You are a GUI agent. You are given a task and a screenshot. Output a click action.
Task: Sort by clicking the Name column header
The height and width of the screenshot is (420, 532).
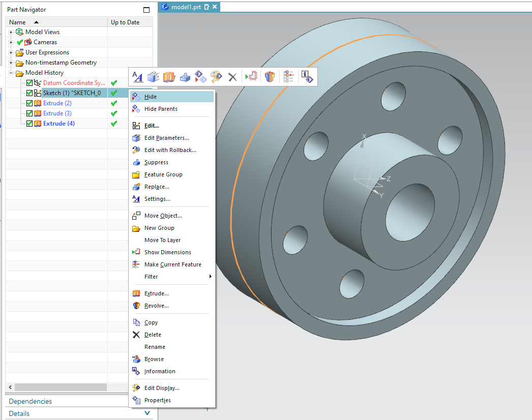(x=17, y=21)
